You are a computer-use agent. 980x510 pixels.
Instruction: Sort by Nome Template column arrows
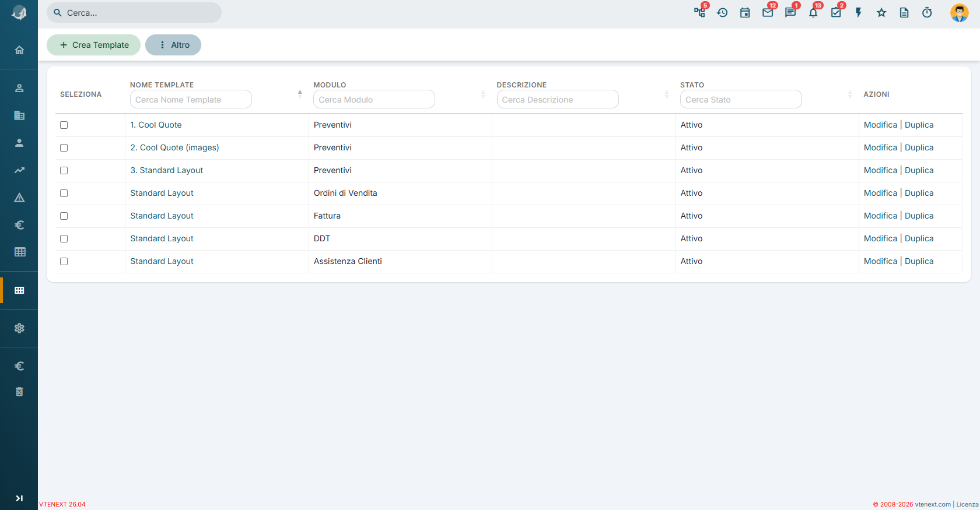300,94
